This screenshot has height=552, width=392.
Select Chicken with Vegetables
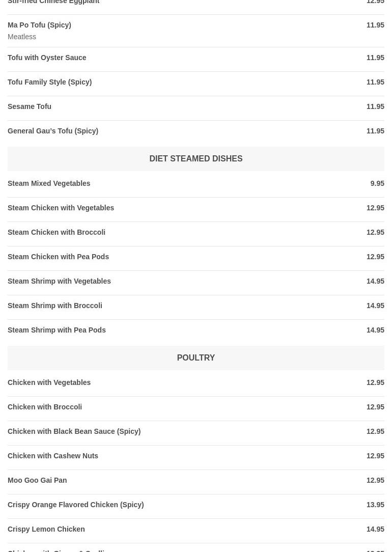49,382
